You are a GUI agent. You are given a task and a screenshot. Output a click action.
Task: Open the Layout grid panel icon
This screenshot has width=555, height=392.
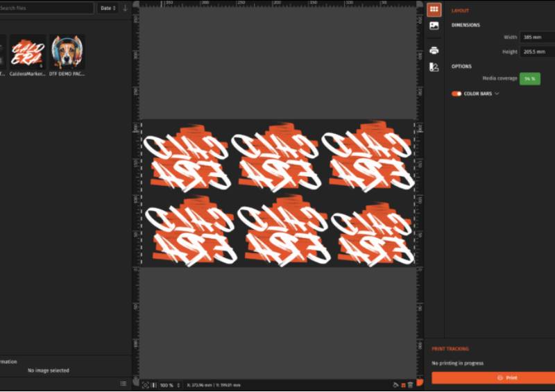pyautogui.click(x=434, y=9)
